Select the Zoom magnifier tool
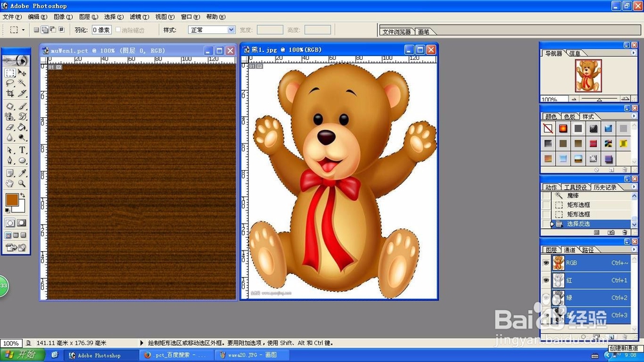Image resolution: width=644 pixels, height=362 pixels. (x=22, y=184)
